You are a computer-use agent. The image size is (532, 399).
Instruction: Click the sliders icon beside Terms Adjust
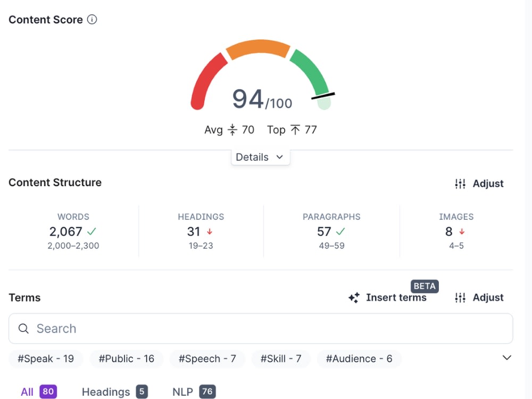[460, 297]
